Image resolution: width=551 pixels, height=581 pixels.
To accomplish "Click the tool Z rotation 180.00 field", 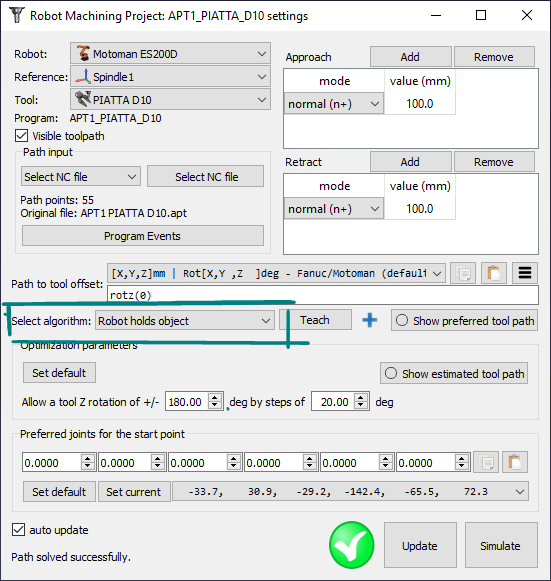I will coord(186,402).
